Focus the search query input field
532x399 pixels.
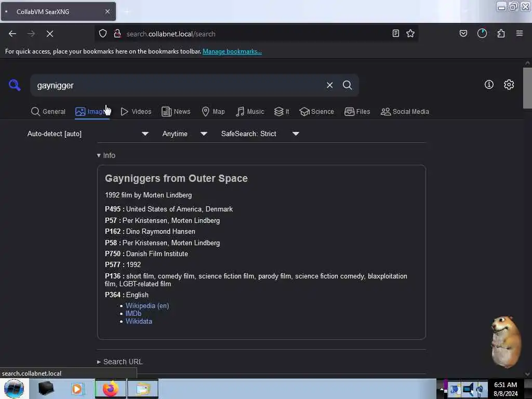click(x=178, y=86)
